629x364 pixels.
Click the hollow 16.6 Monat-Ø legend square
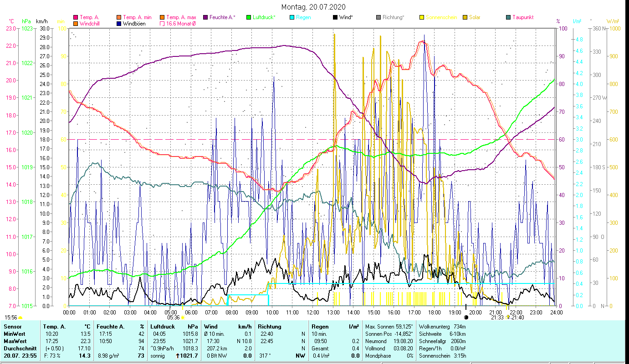[162, 23]
